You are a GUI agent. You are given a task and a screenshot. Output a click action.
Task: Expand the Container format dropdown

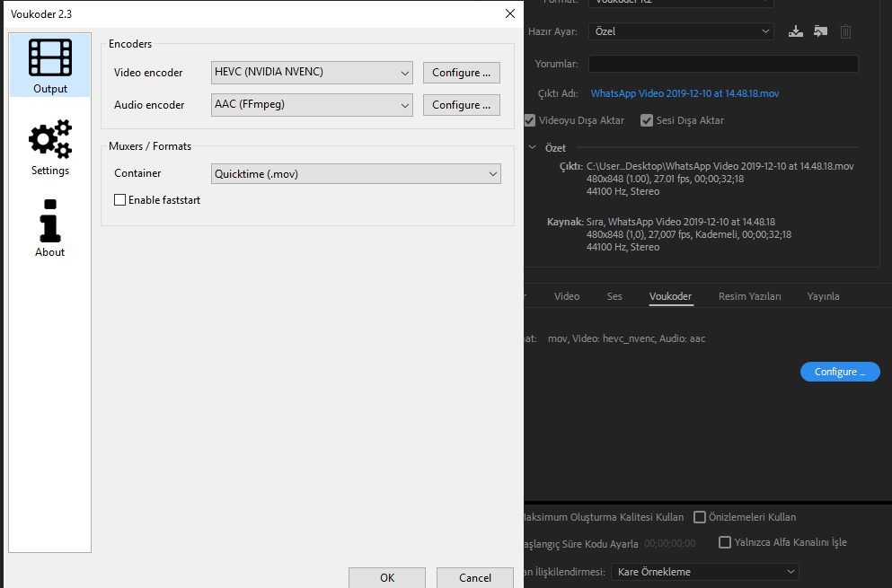coord(356,173)
